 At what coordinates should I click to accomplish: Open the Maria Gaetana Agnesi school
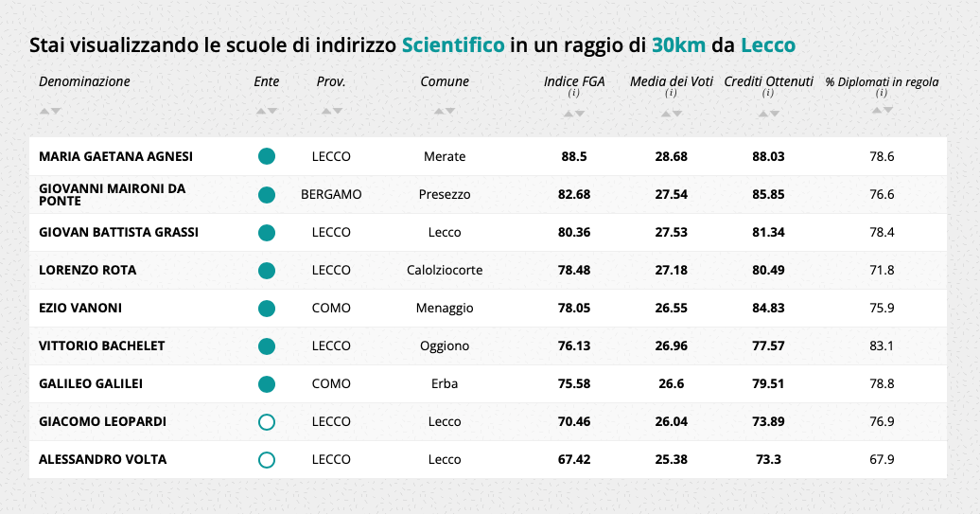(x=115, y=156)
